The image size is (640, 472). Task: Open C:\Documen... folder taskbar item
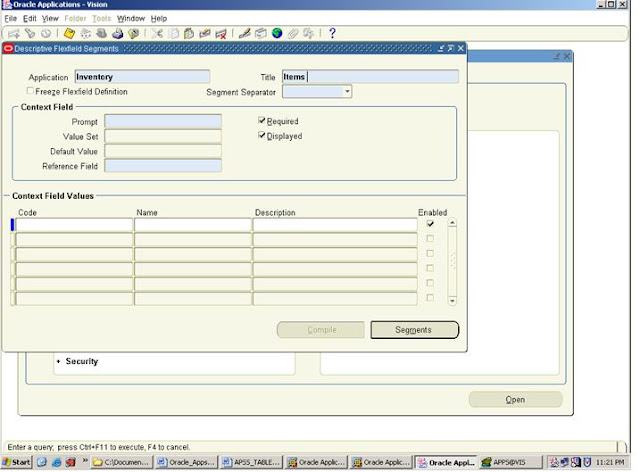122,462
